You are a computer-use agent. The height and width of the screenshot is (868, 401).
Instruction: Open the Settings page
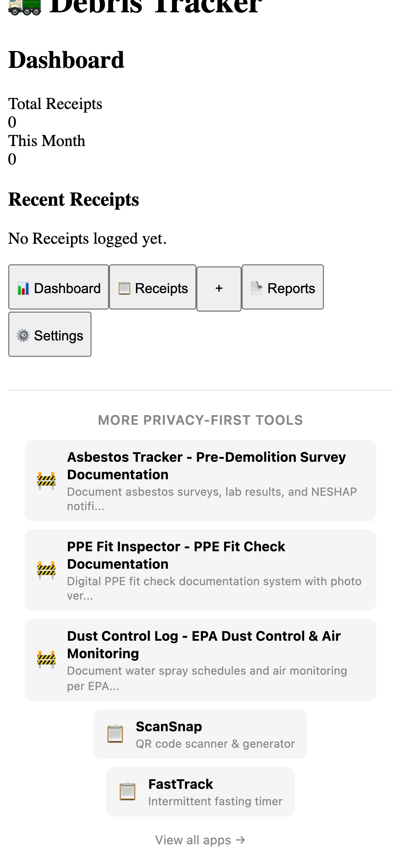click(x=50, y=335)
